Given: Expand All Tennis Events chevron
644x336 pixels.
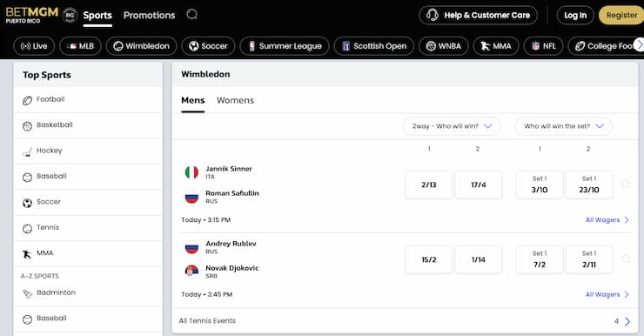Looking at the screenshot, I should coord(627,321).
